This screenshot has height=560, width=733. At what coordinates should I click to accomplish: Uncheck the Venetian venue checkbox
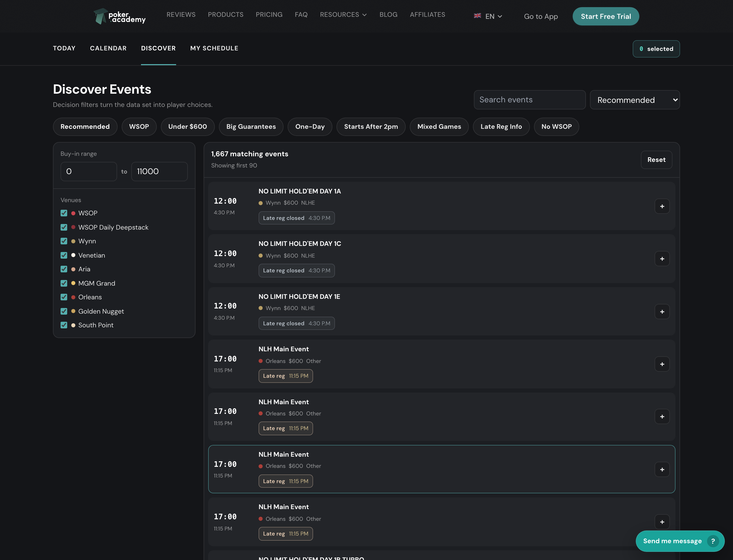coord(64,255)
